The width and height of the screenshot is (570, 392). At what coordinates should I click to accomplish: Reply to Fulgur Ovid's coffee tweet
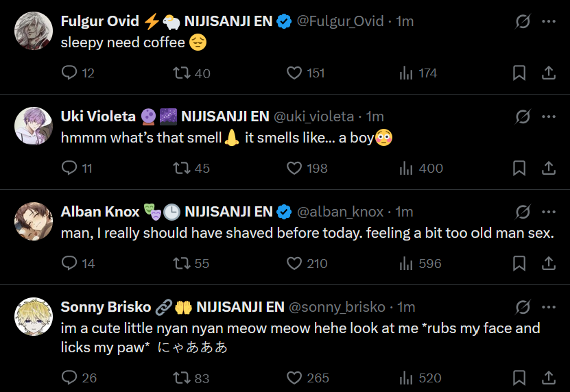[69, 73]
